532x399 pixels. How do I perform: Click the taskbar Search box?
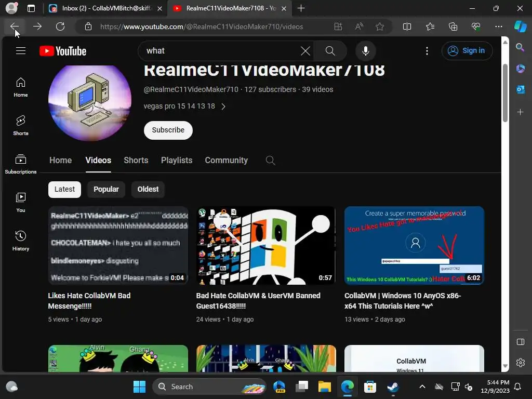209,387
